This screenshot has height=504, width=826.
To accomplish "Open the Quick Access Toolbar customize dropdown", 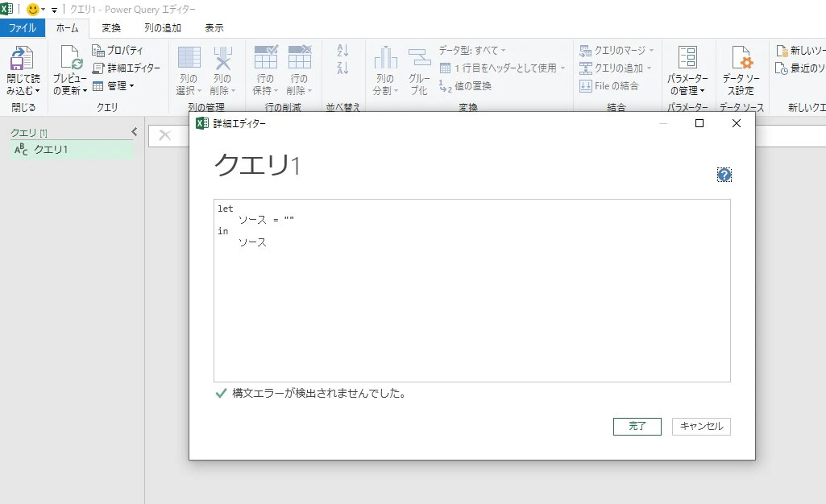I will coord(54,10).
